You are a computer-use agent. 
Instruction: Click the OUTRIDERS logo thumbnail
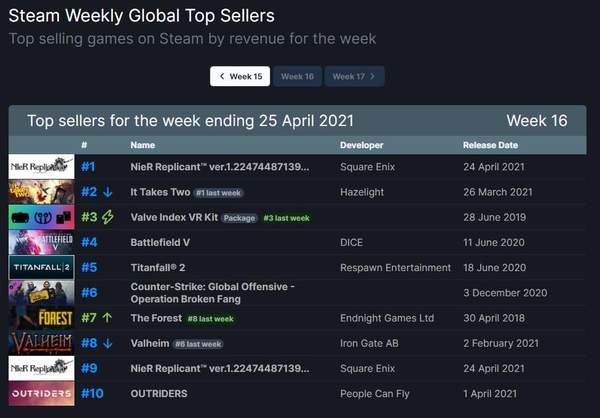(x=41, y=393)
